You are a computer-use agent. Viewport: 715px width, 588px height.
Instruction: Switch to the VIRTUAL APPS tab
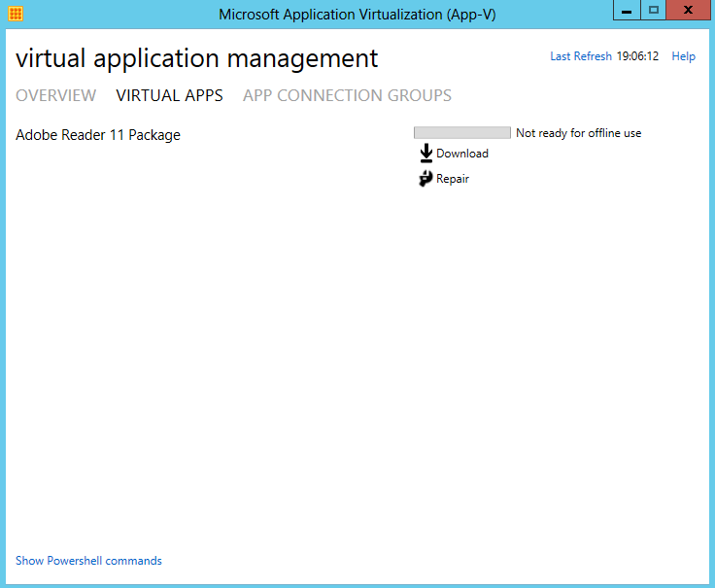click(x=169, y=95)
